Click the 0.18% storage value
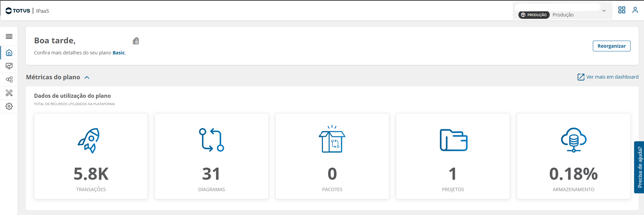This screenshot has height=215, width=644. pos(574,174)
